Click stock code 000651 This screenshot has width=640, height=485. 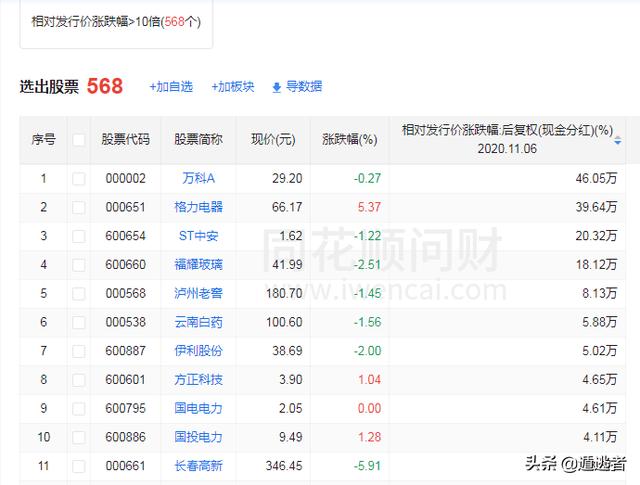[125, 207]
